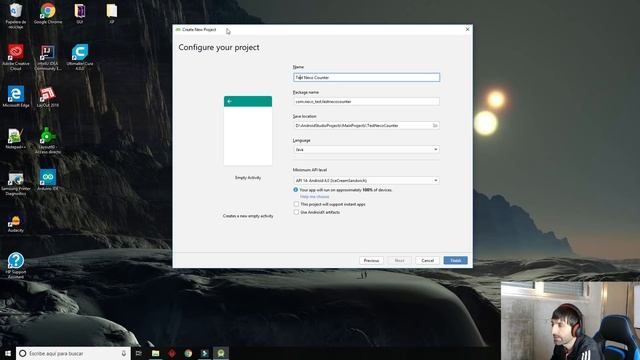Close the Create New Project dialog
Viewport: 640px width, 360px height.
pos(467,29)
